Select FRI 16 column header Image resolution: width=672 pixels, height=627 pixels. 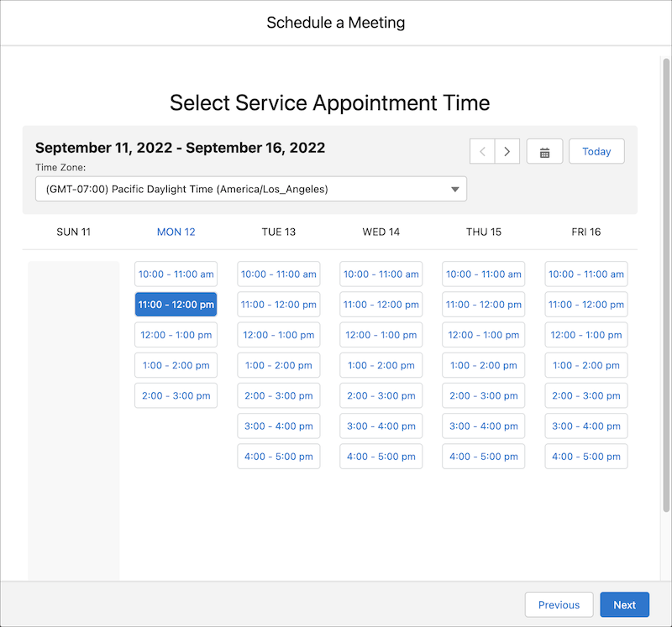coord(585,232)
